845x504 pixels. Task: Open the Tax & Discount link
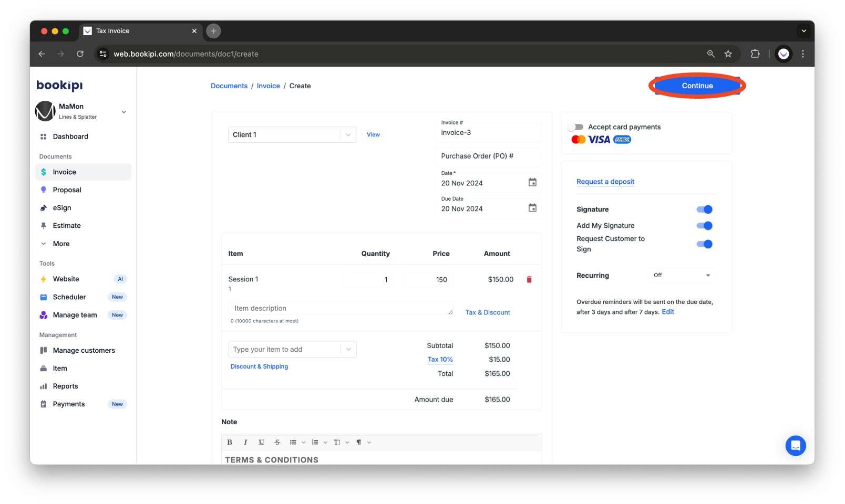click(x=487, y=312)
